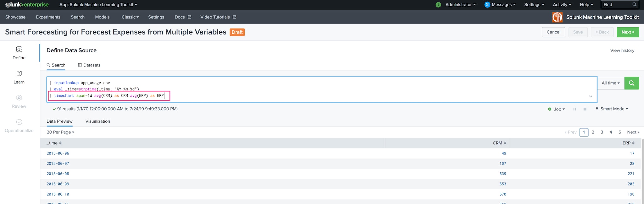Expand the 20 Per Page dropdown
The width and height of the screenshot is (644, 204).
(60, 132)
